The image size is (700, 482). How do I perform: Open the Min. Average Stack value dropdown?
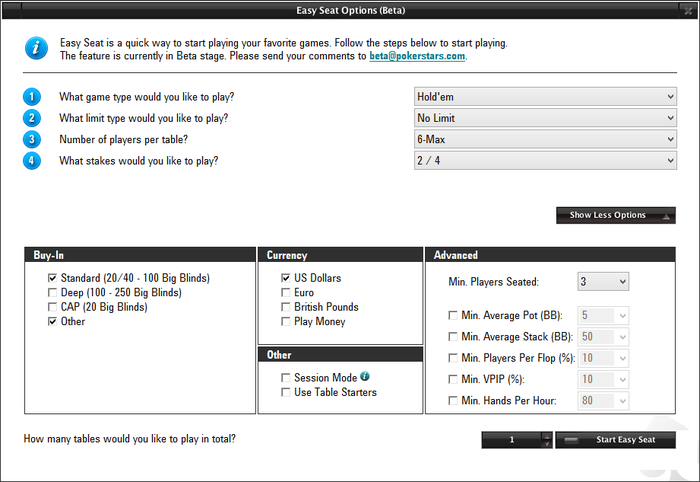click(603, 337)
